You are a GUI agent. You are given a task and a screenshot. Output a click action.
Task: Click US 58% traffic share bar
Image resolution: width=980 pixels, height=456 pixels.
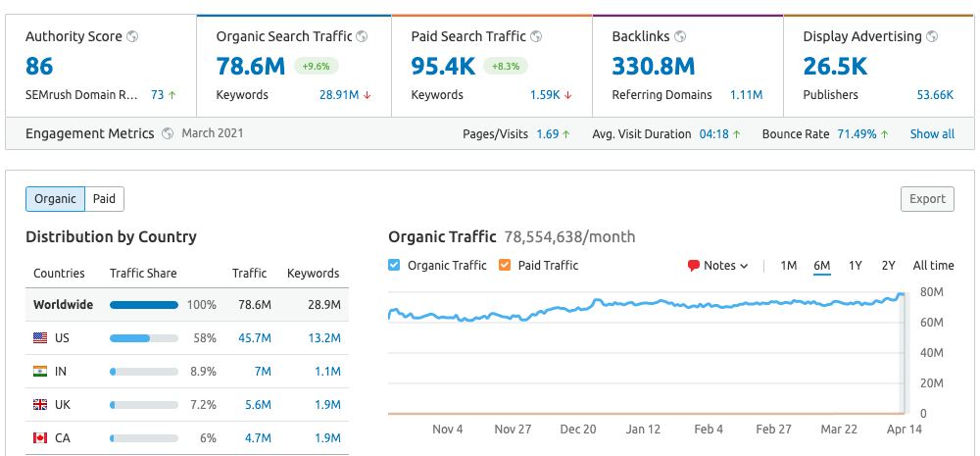[x=144, y=338]
